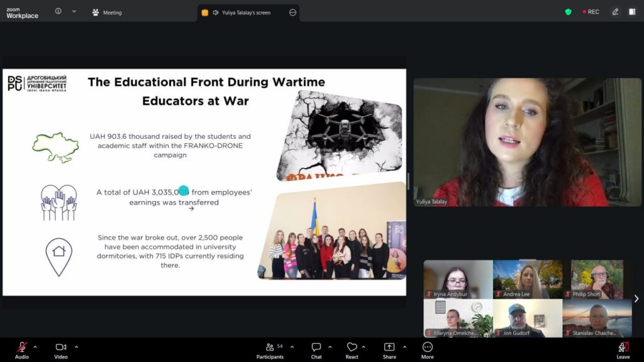Click the green encryption shield icon
This screenshot has height=362, width=644.
(568, 12)
